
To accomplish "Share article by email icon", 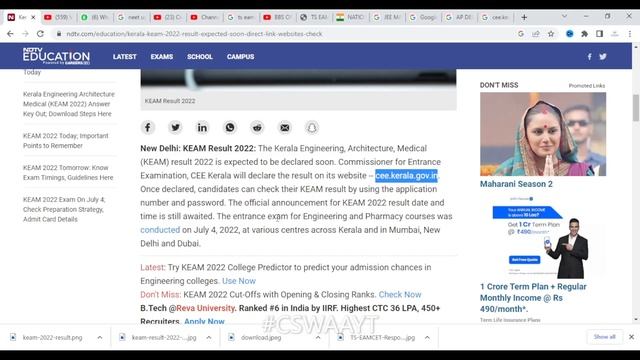I will point(284,128).
